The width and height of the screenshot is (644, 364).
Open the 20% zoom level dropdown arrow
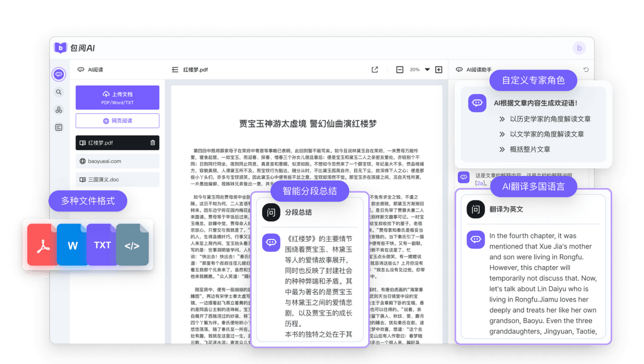tap(427, 69)
